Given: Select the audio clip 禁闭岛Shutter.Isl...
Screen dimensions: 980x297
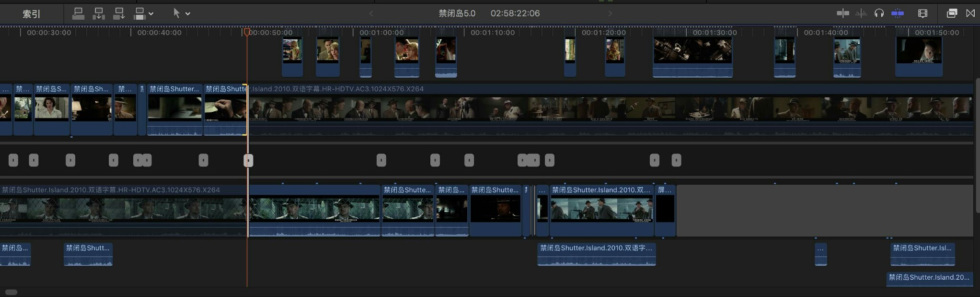Looking at the screenshot, I should pyautogui.click(x=922, y=254).
